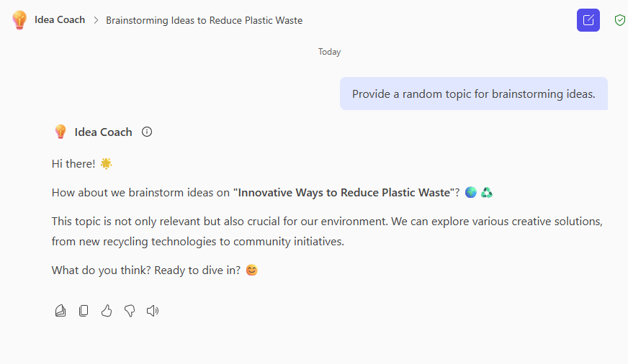This screenshot has width=628, height=364.
Task: Click the Today date separator
Action: (329, 52)
